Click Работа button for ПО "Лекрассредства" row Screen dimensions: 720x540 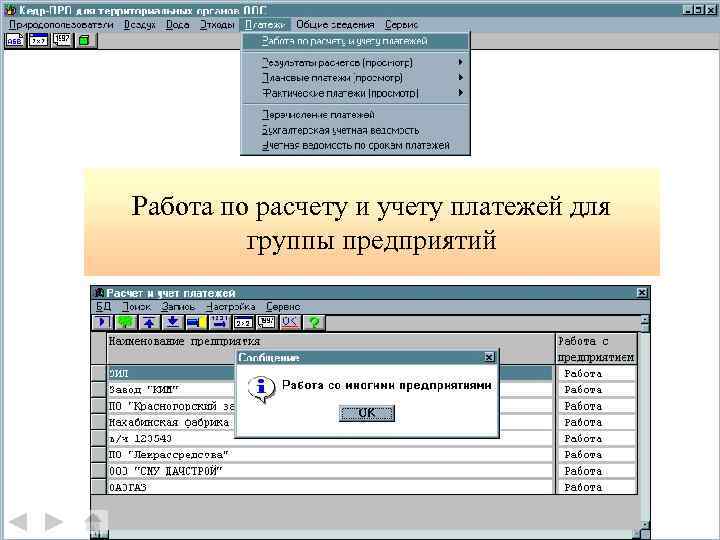click(x=596, y=455)
